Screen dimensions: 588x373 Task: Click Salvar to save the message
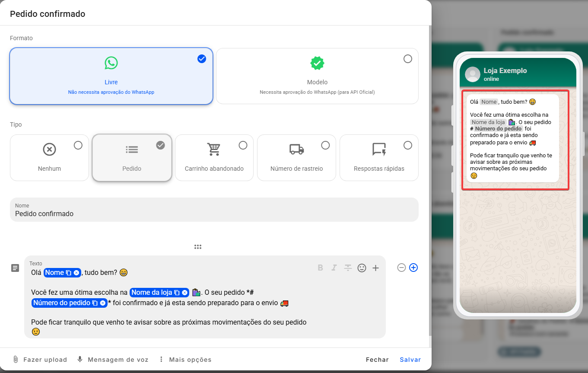pyautogui.click(x=410, y=360)
